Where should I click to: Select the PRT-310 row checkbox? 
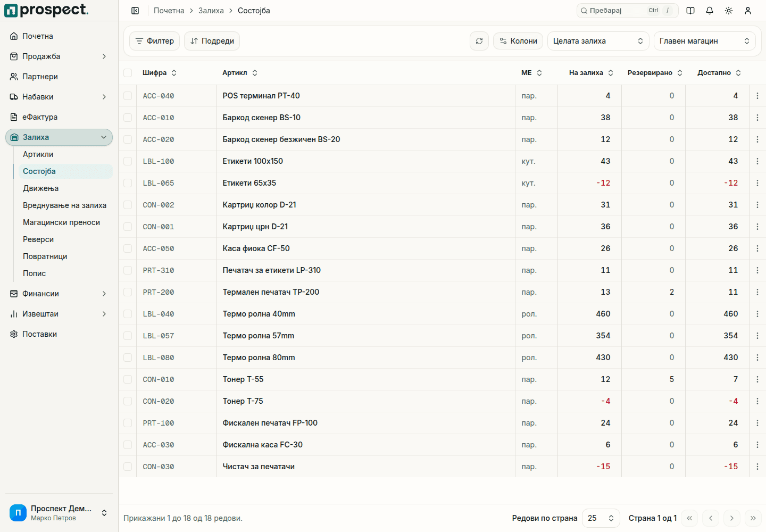pyautogui.click(x=128, y=270)
